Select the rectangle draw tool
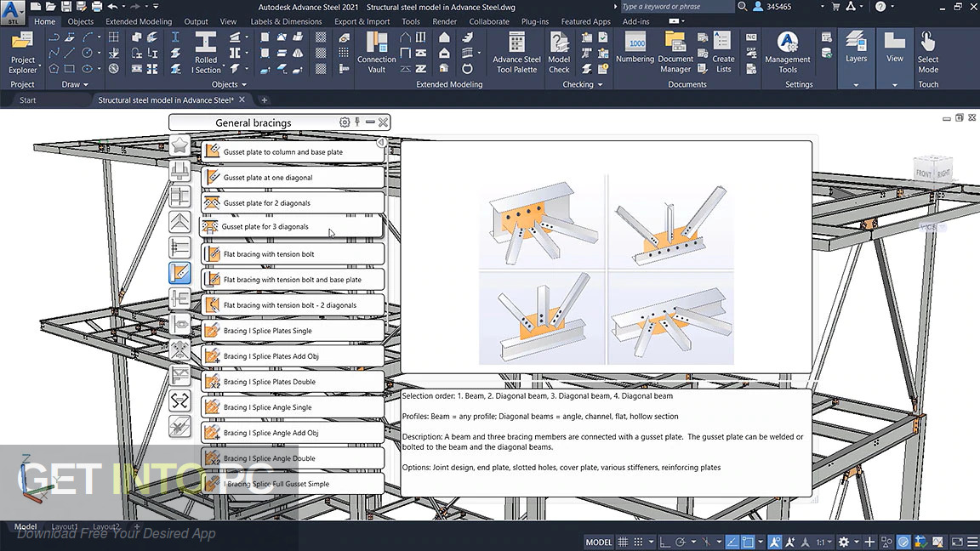The height and width of the screenshot is (551, 980). tap(70, 69)
